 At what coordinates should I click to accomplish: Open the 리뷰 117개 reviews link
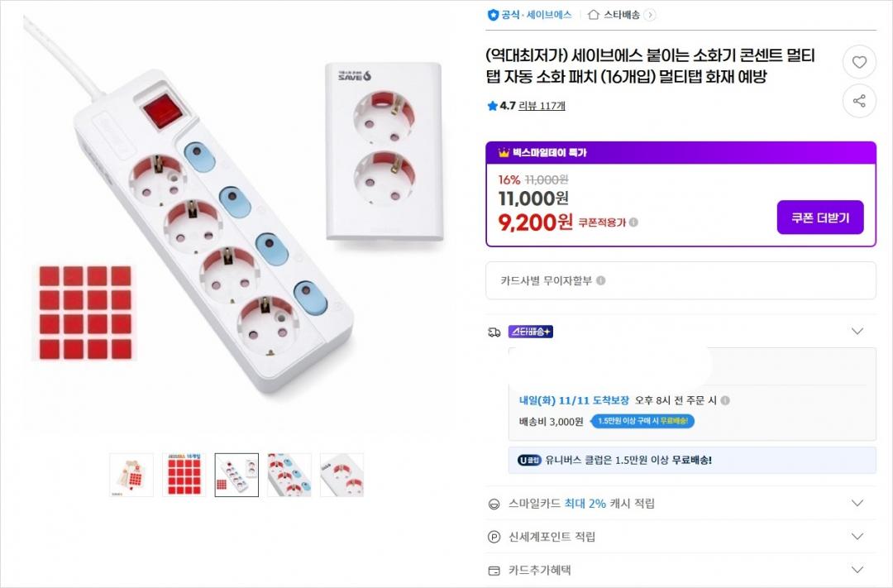click(542, 106)
